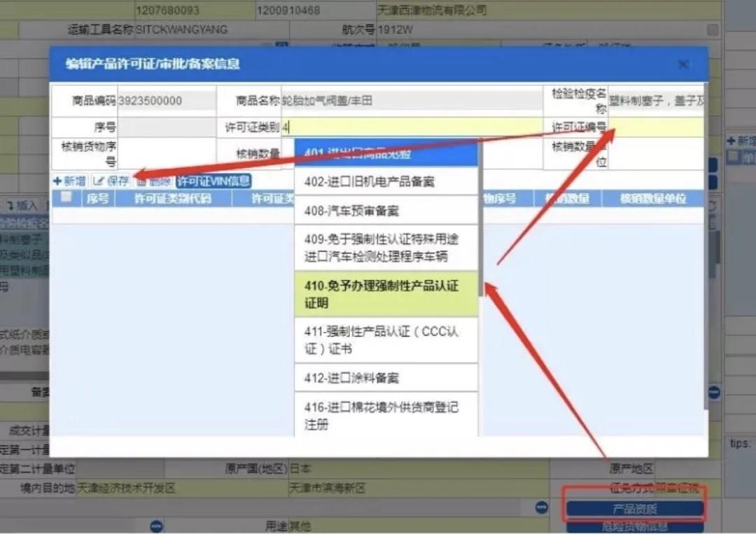
Task: Pick 412-进口涂料备案 from the open list
Action: tap(387, 377)
